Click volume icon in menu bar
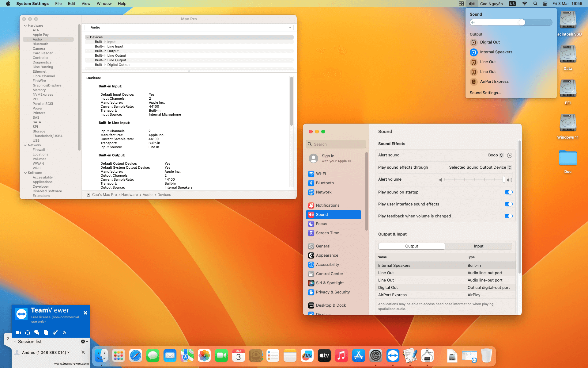 coord(471,4)
